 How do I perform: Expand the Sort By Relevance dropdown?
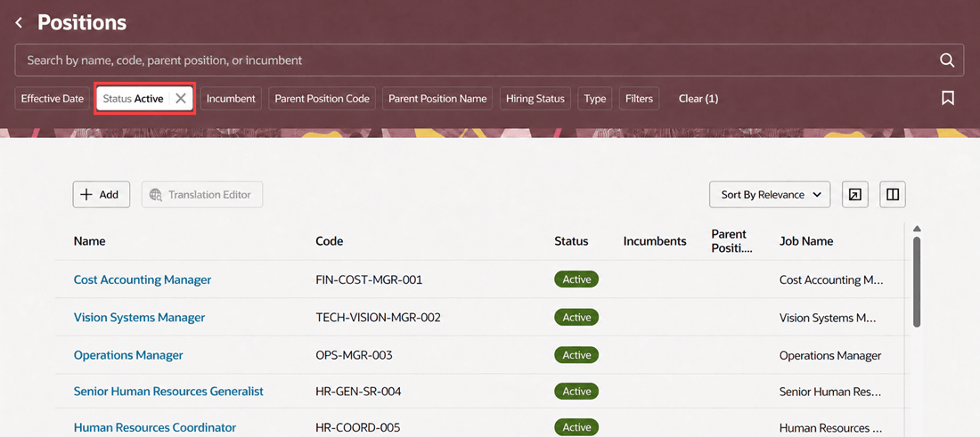click(770, 195)
